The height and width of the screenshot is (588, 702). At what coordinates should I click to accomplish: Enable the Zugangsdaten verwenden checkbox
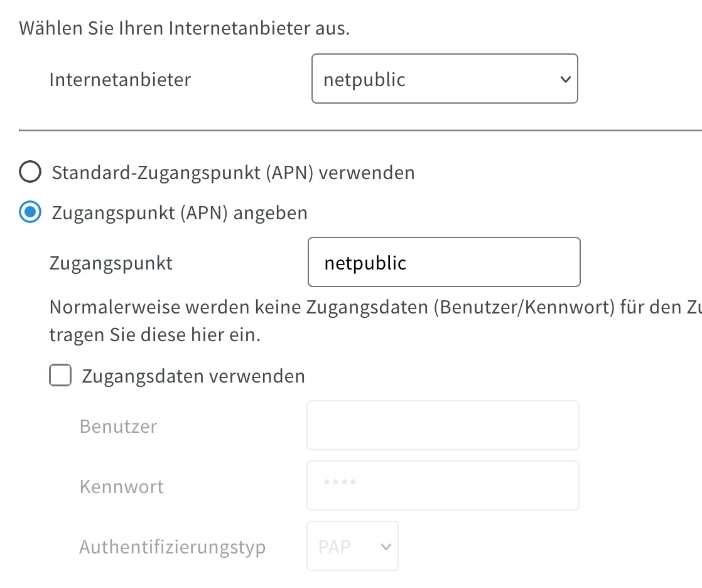click(60, 376)
